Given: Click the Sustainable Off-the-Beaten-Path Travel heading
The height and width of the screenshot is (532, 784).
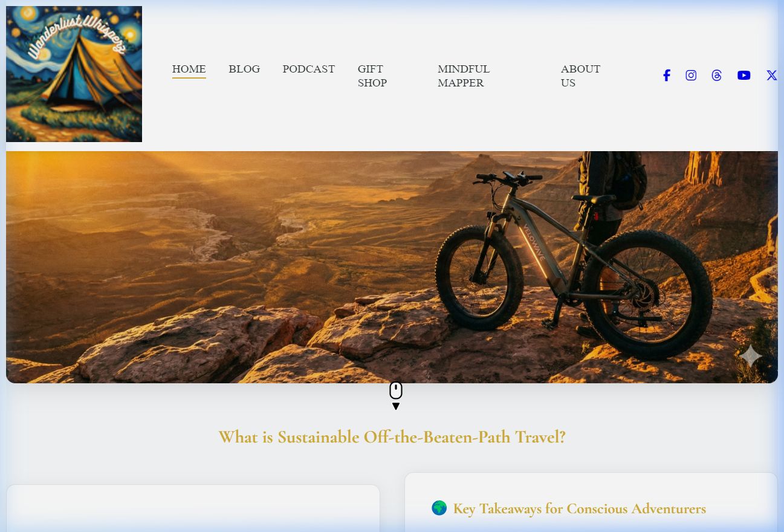Looking at the screenshot, I should (x=392, y=437).
